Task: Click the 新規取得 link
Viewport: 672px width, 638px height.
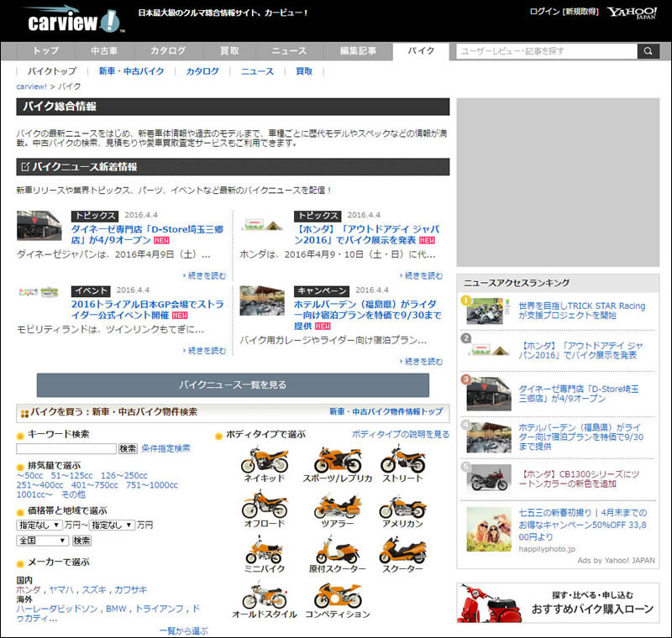Action: tap(581, 12)
